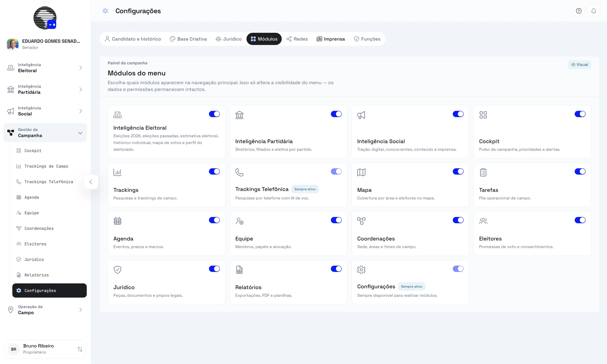The image size is (607, 364).
Task: Click the bank icon on Inteligência Partidária card
Action: point(239,115)
